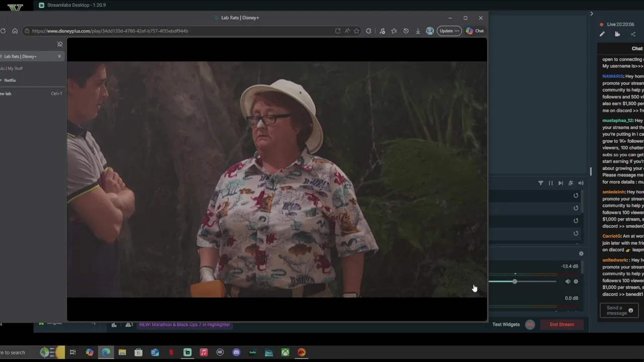Click mustaphaa_12 username in chat
This screenshot has height=362, width=644.
tap(617, 121)
